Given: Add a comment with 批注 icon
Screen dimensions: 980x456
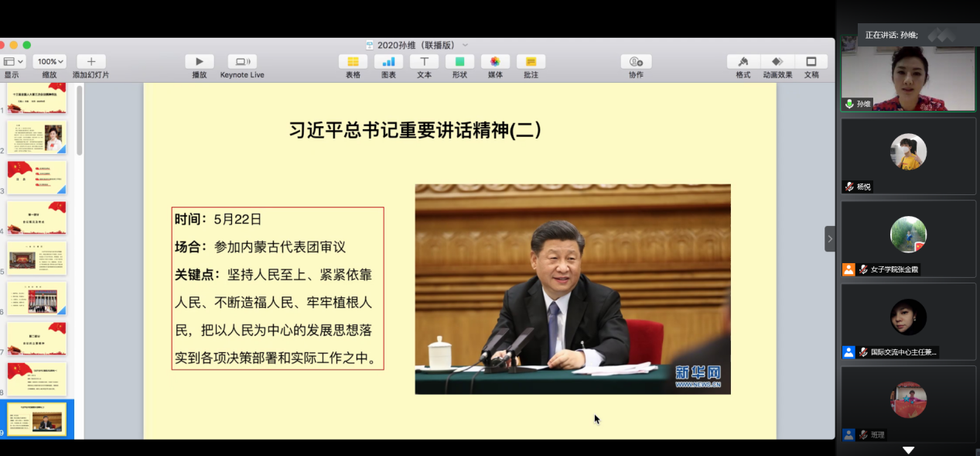Looking at the screenshot, I should point(531,62).
